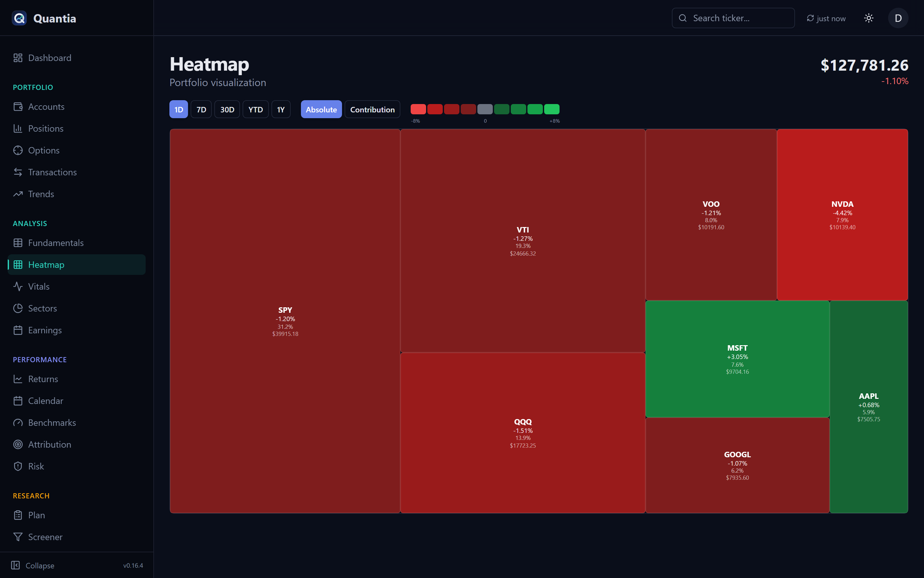This screenshot has height=578, width=924.
Task: Click Collapse sidebar label
Action: click(x=40, y=565)
